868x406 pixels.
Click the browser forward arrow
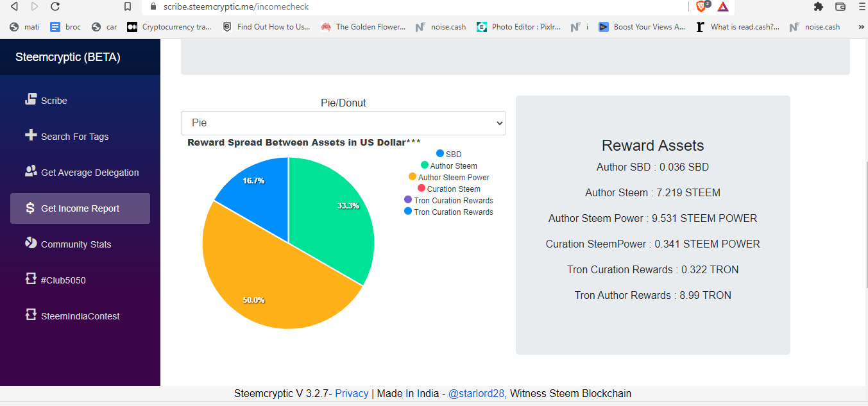coord(35,6)
